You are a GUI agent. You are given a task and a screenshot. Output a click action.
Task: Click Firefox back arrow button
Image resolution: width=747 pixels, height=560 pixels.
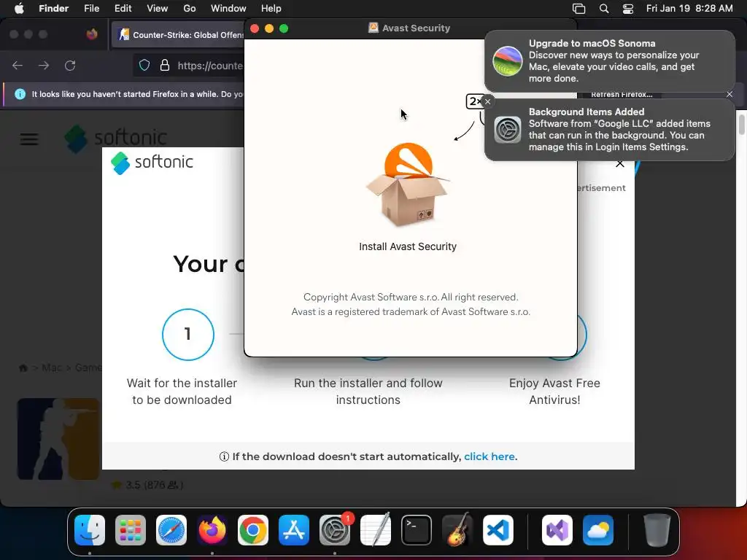pyautogui.click(x=18, y=65)
